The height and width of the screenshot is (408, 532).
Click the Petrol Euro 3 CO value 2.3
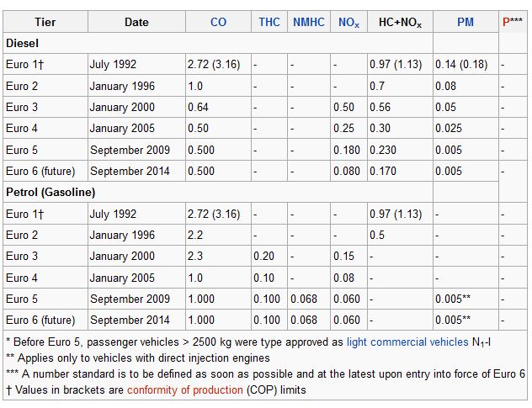196,257
